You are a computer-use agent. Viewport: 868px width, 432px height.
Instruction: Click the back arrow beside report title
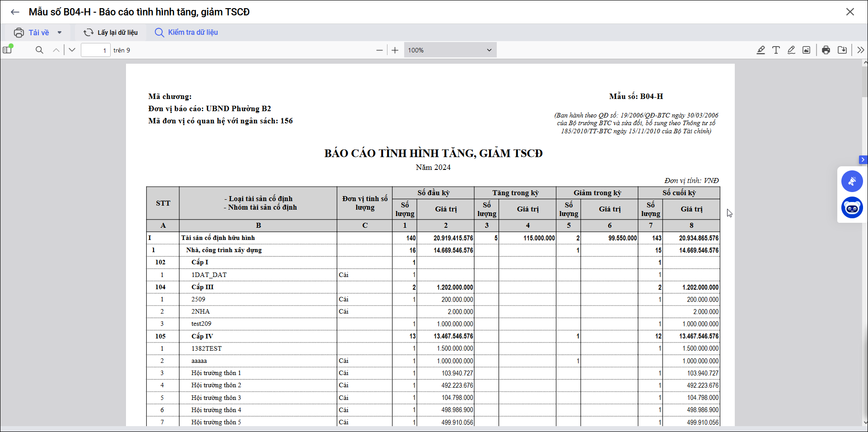[15, 12]
